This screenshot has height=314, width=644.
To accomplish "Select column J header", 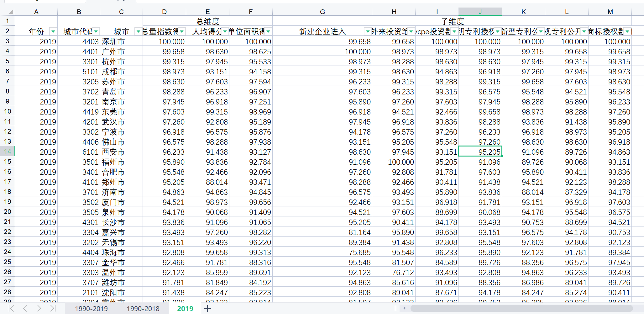I will coord(480,12).
